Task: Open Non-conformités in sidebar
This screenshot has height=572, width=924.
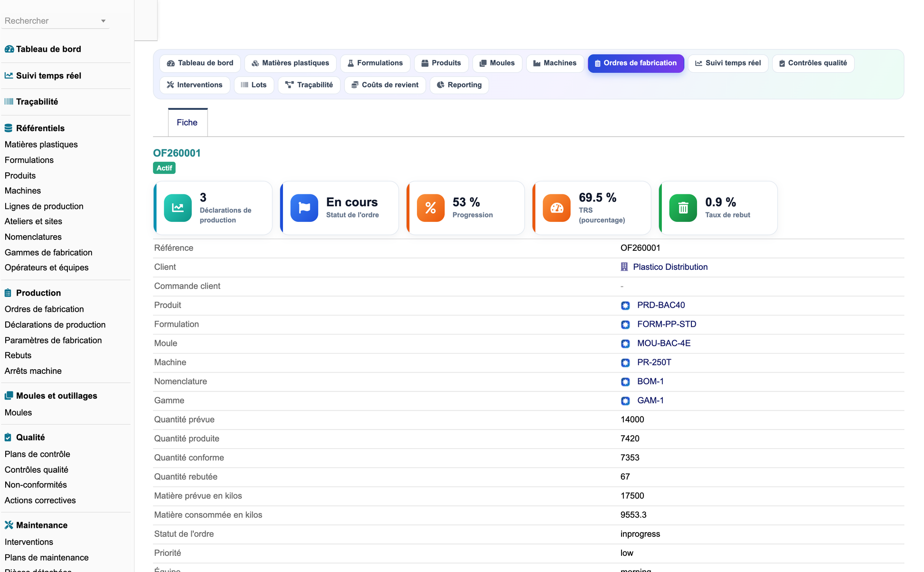Action: point(36,485)
